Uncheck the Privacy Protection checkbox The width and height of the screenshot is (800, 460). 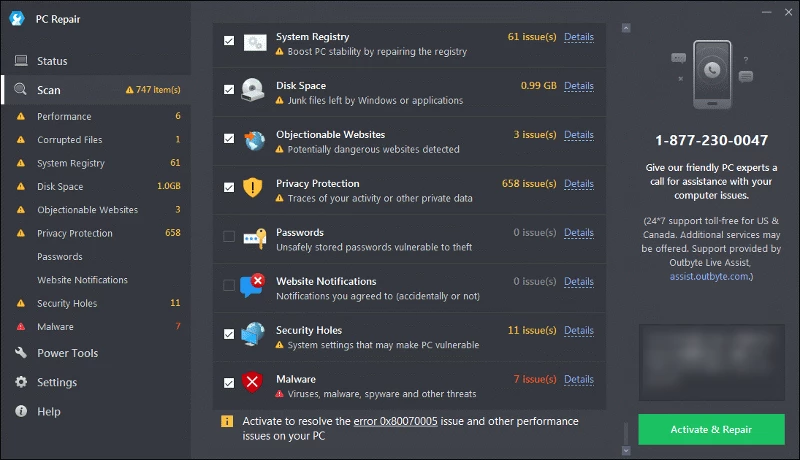pyautogui.click(x=229, y=188)
